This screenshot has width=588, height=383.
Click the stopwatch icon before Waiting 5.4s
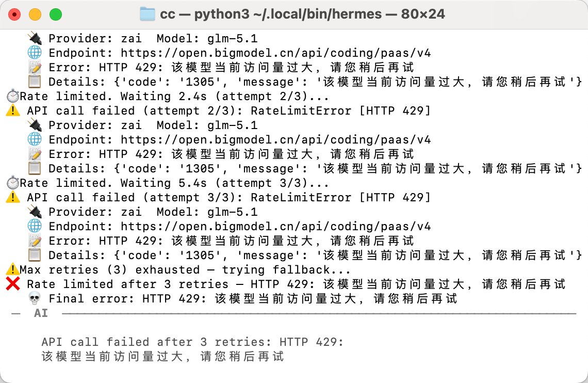point(13,183)
